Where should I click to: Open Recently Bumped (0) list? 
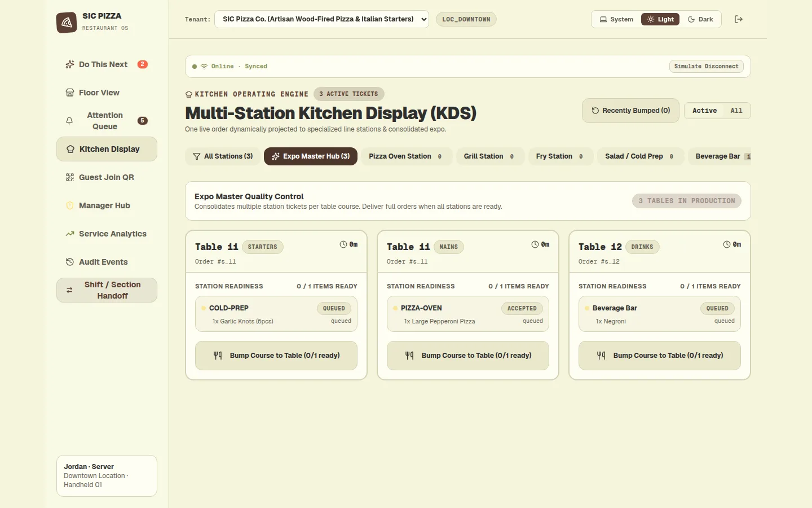pyautogui.click(x=630, y=111)
